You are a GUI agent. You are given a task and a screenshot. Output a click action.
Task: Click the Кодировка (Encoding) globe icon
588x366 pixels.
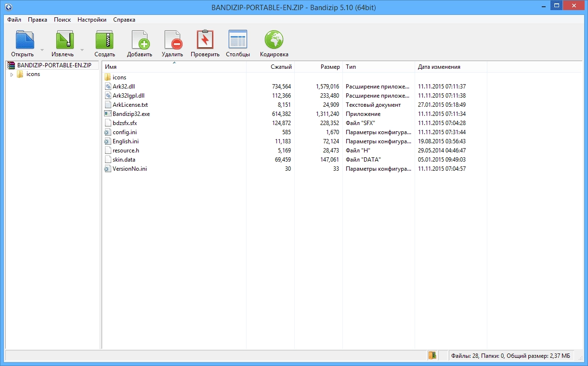tap(274, 39)
